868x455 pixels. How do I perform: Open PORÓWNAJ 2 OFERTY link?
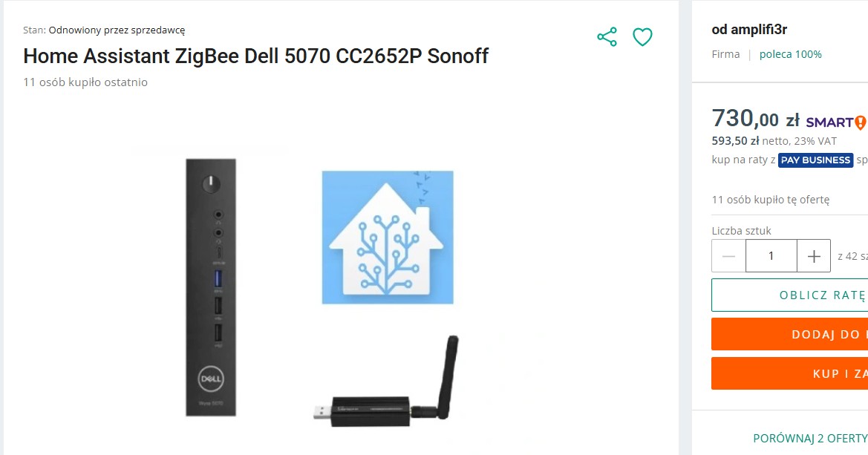[810, 439]
